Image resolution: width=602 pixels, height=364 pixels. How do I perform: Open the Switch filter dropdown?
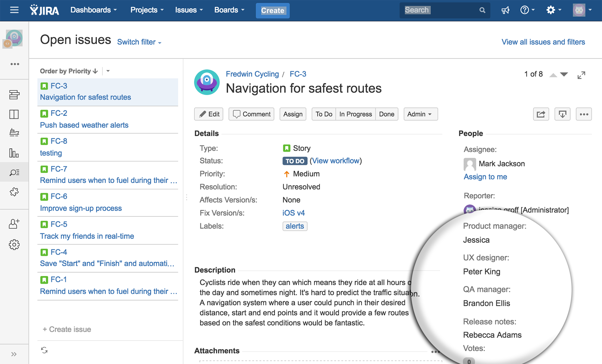pyautogui.click(x=139, y=42)
